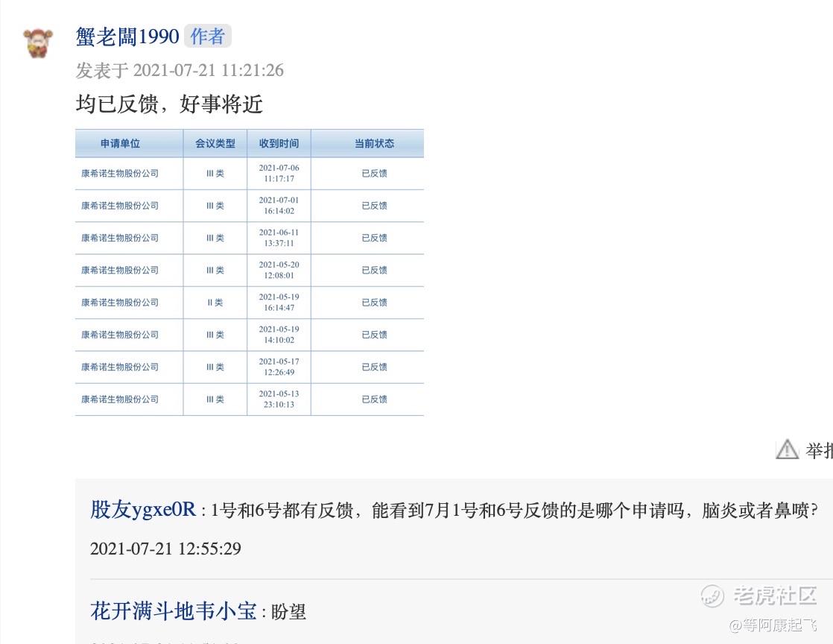Click the 会议类型 column header
This screenshot has width=833, height=644.
point(215,143)
